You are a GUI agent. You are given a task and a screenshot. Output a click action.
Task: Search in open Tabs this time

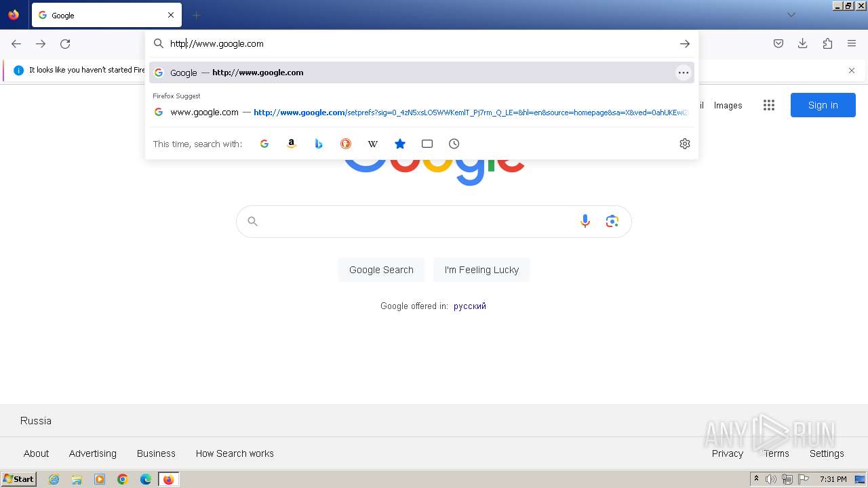[427, 144]
